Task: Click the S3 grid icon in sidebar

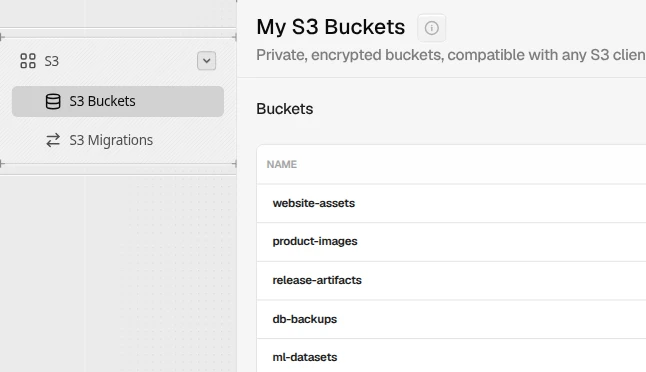Action: (28, 61)
